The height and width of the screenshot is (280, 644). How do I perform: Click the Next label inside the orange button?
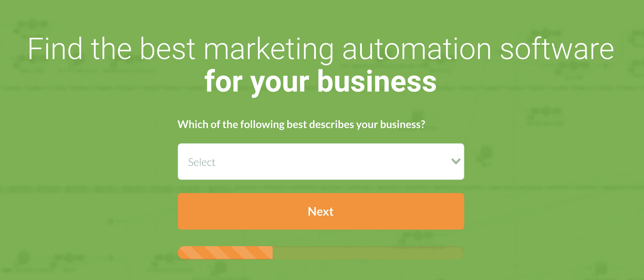[320, 211]
